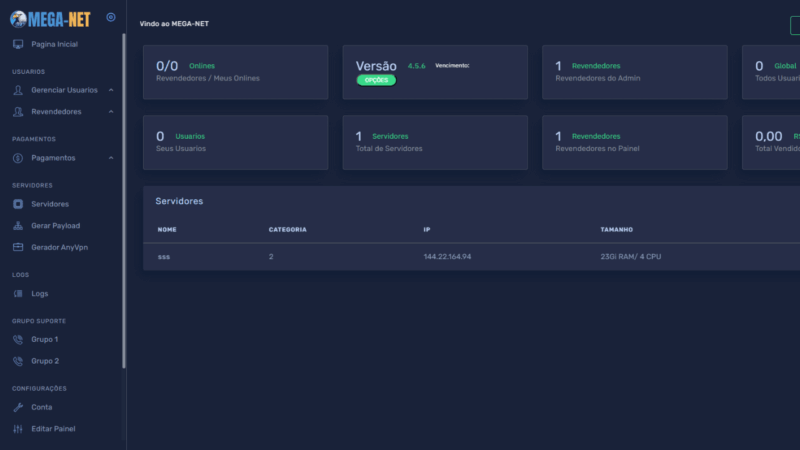Viewport: 800px width, 450px height.
Task: Click the Servidores table heading
Action: tap(179, 201)
